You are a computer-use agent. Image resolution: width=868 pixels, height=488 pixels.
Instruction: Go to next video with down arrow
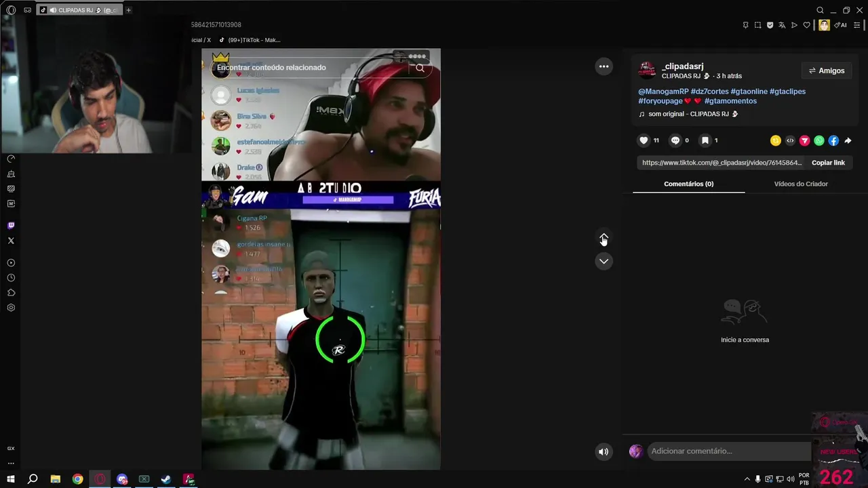pyautogui.click(x=604, y=261)
